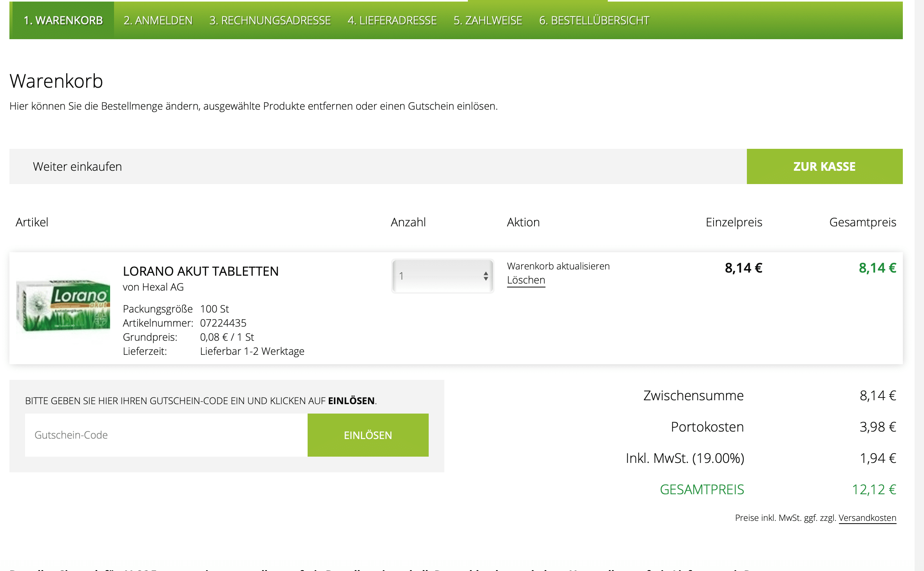Click the Packungsgröße value 100 St
The image size is (924, 571).
click(x=214, y=309)
